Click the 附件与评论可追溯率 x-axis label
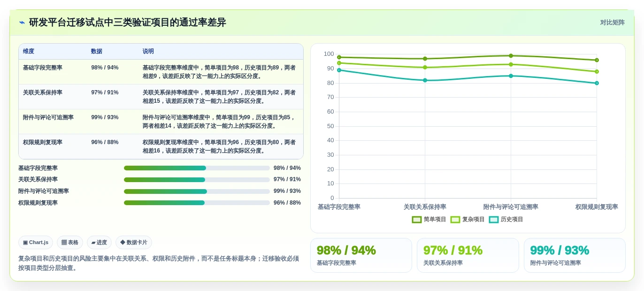644x291 pixels. point(511,207)
